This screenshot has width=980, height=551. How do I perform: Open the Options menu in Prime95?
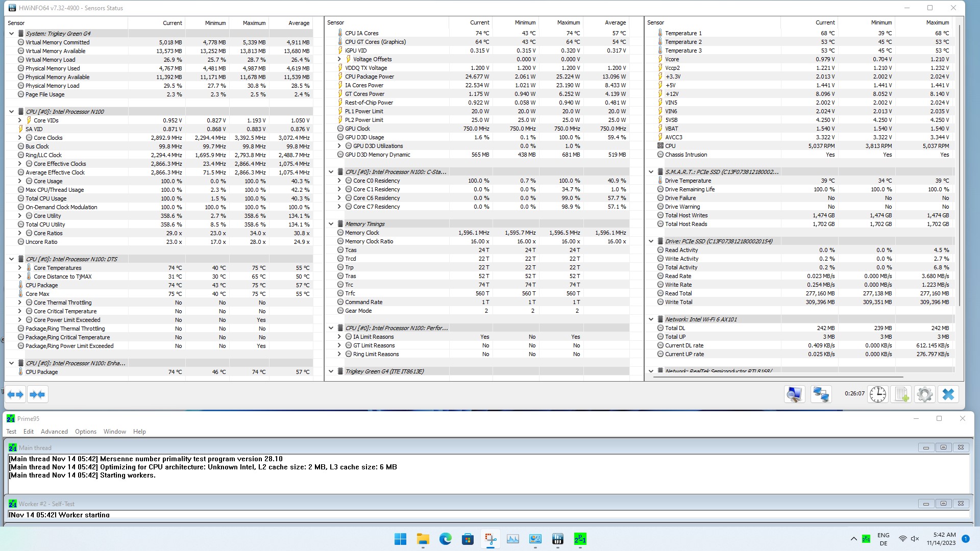86,432
